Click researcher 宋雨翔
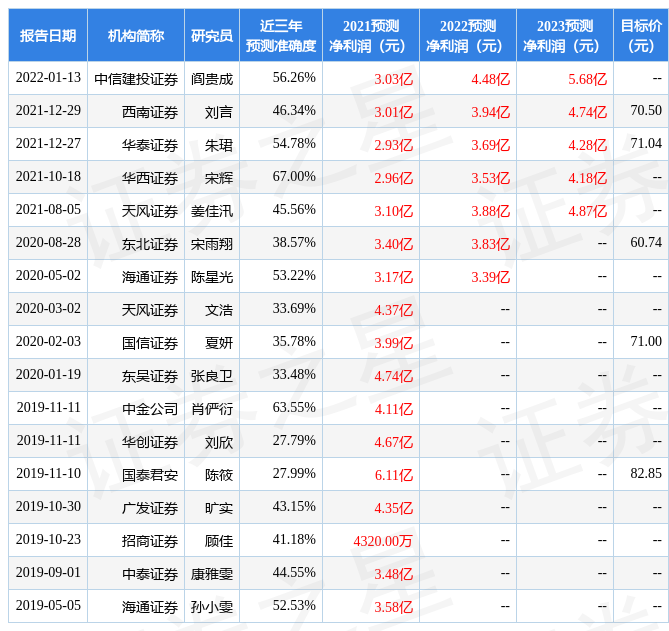The image size is (669, 631). pos(212,244)
